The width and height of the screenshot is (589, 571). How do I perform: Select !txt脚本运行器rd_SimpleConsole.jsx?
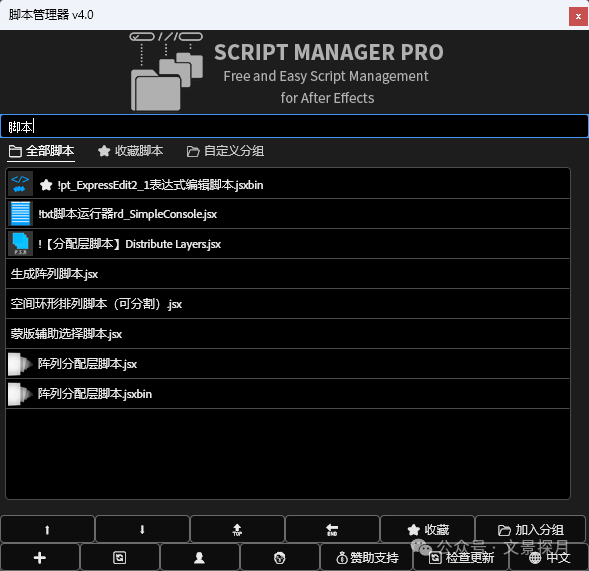click(288, 214)
